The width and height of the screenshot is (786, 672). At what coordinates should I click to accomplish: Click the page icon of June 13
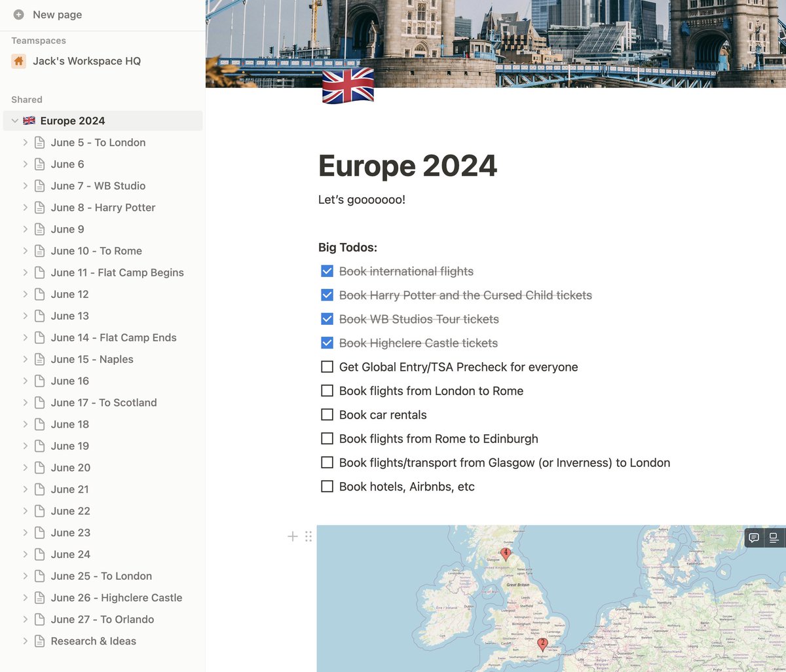tap(40, 316)
